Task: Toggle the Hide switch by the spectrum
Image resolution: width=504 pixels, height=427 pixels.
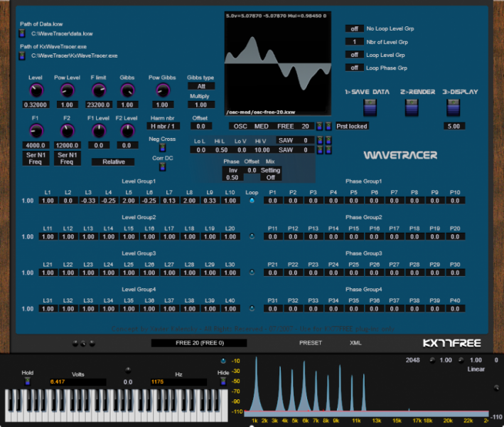Action: click(x=223, y=381)
